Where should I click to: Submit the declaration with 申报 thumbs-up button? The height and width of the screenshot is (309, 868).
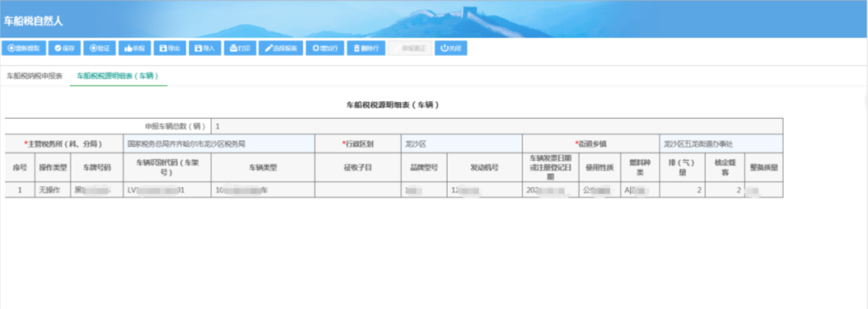click(x=134, y=48)
